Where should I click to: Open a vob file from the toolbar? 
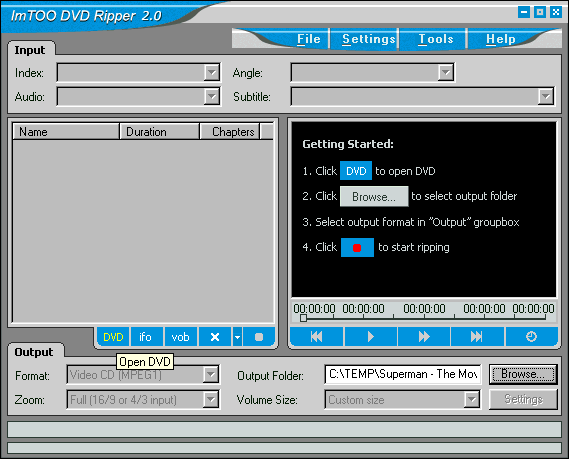click(x=180, y=337)
